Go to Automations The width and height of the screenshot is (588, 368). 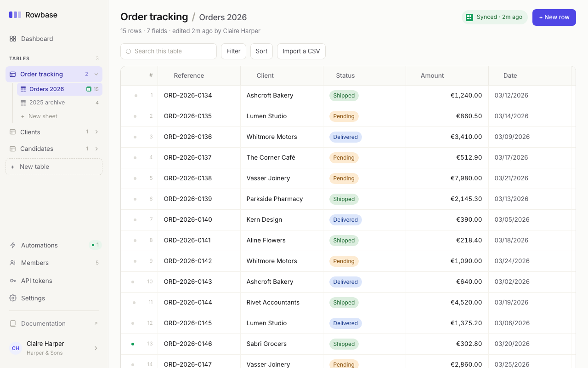tap(54, 245)
